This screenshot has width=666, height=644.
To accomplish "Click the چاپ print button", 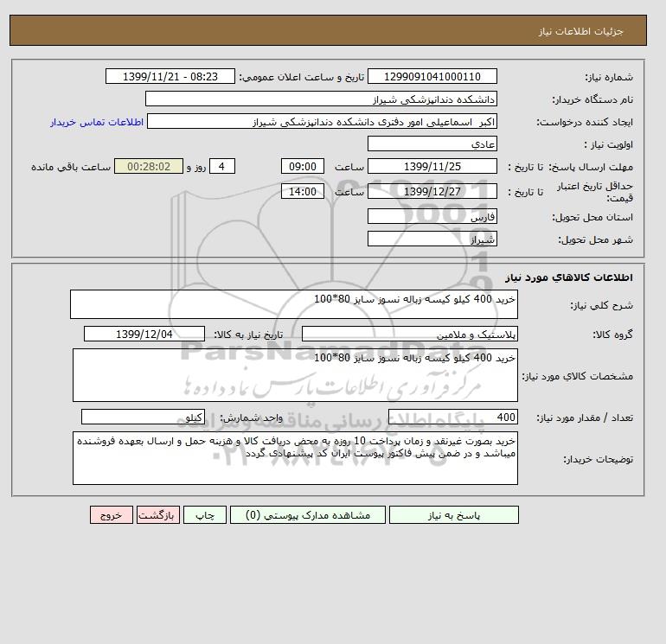I will click(205, 514).
